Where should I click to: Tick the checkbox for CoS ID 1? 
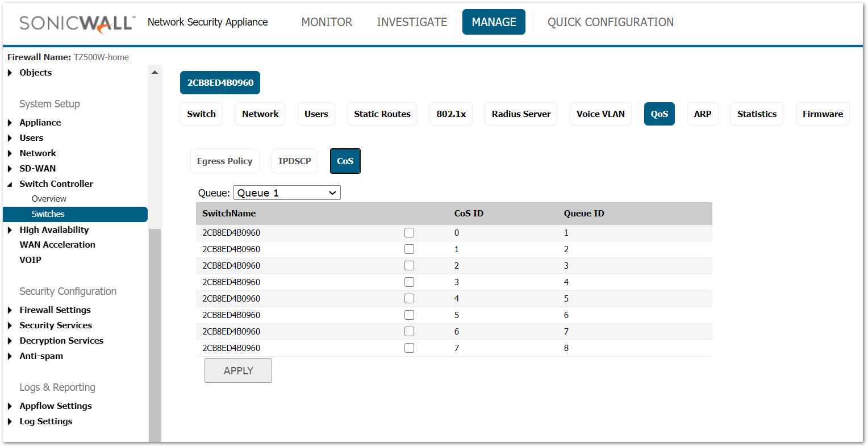click(x=409, y=249)
